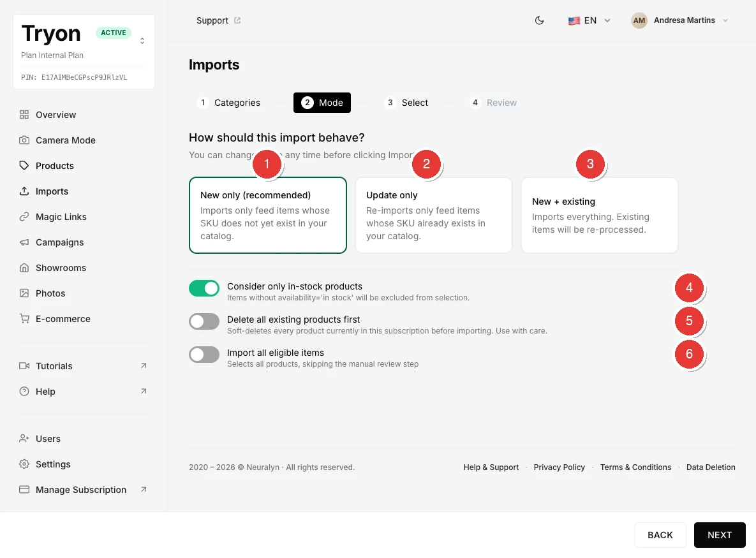Open the Data Deletion footer link
The width and height of the screenshot is (756, 558).
(x=711, y=467)
